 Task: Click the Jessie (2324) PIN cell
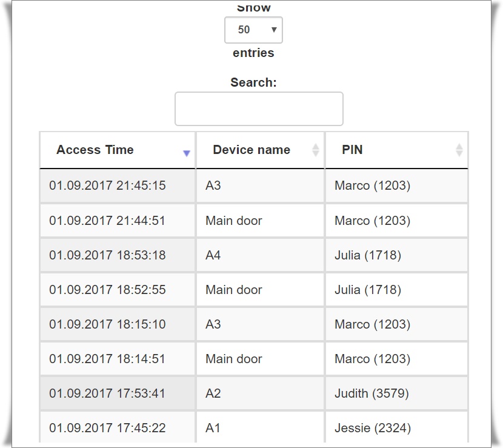pos(372,428)
